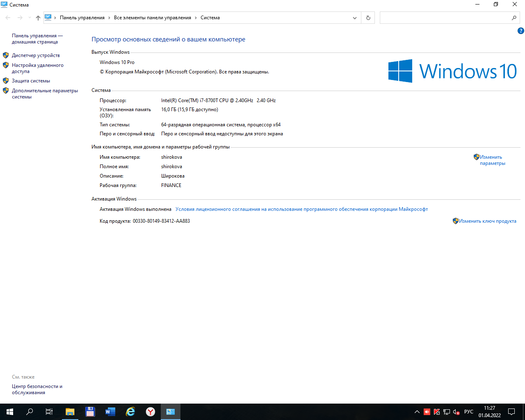Expand chevron before 'Система' breadcrumb

(196, 18)
